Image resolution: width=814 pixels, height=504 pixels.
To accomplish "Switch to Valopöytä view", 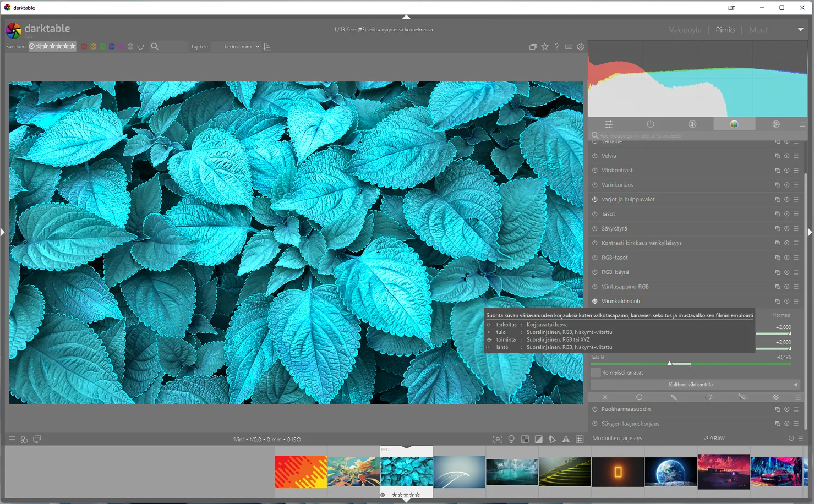I will click(685, 30).
